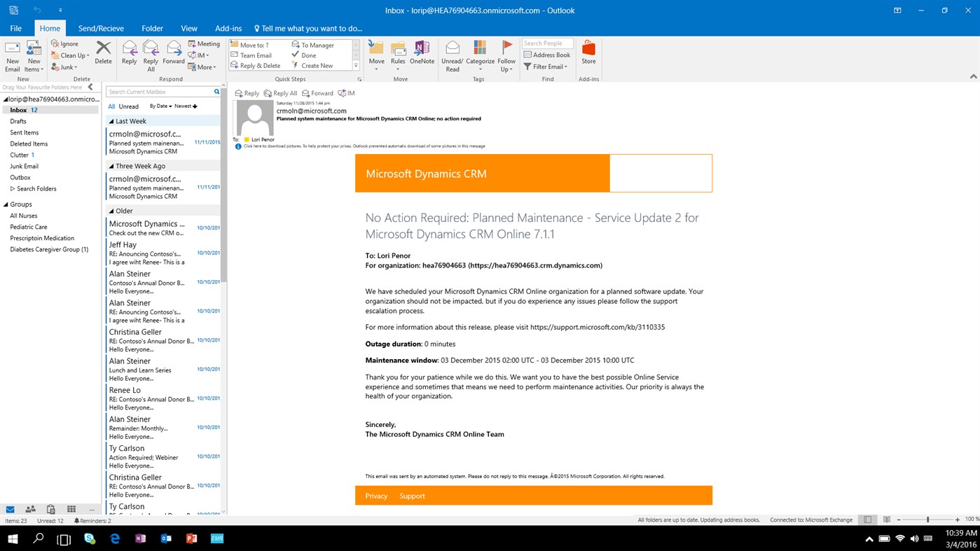Image resolution: width=980 pixels, height=551 pixels.
Task: Collapse the Groups section in folder pane
Action: click(6, 204)
